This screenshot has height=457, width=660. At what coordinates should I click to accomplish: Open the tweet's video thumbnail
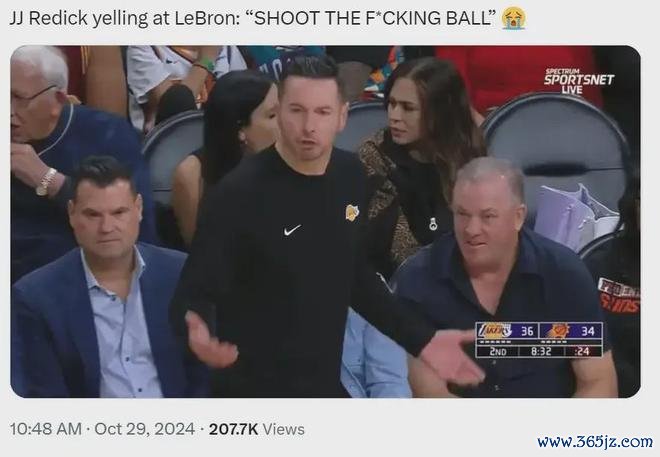tap(325, 221)
